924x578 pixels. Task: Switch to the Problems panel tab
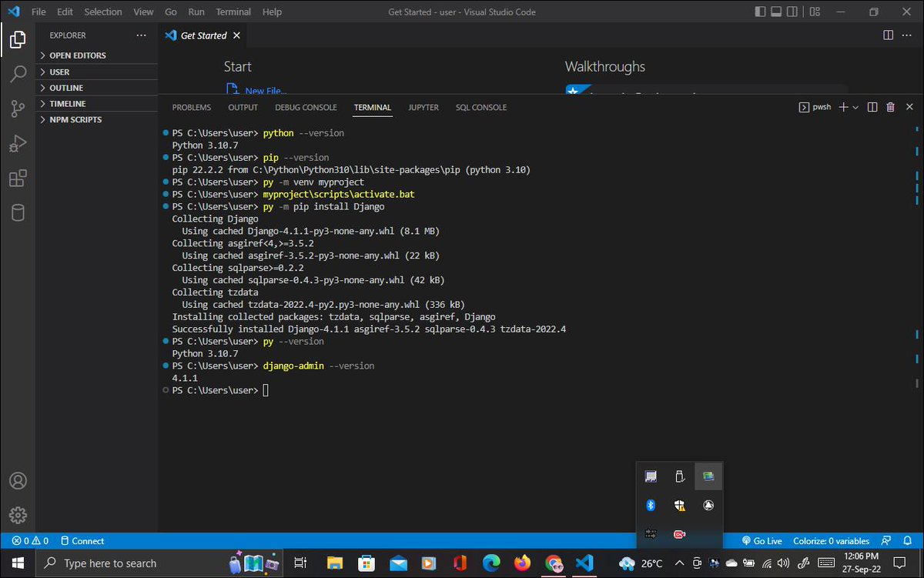coord(192,108)
